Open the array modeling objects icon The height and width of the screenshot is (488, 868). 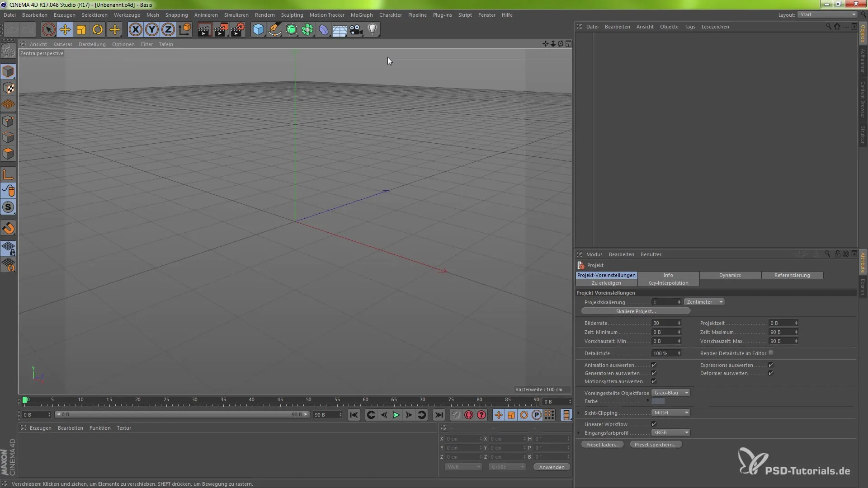click(307, 30)
